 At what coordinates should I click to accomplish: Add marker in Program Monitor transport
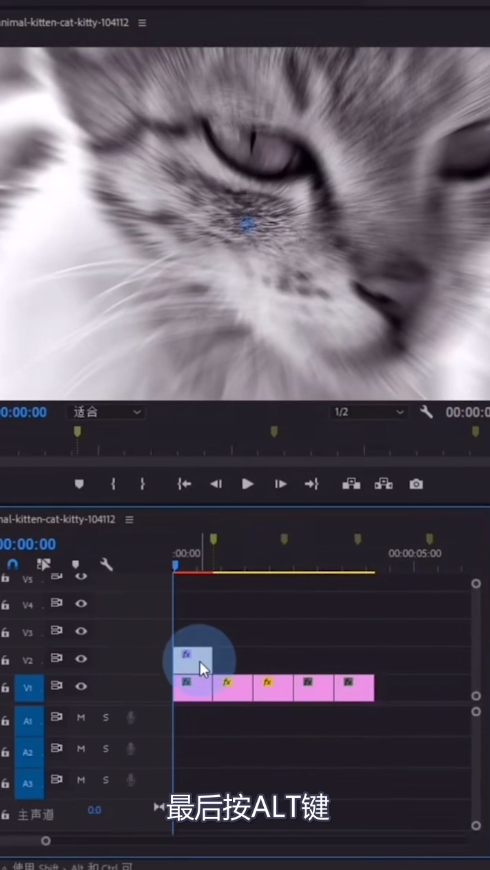[x=79, y=484]
